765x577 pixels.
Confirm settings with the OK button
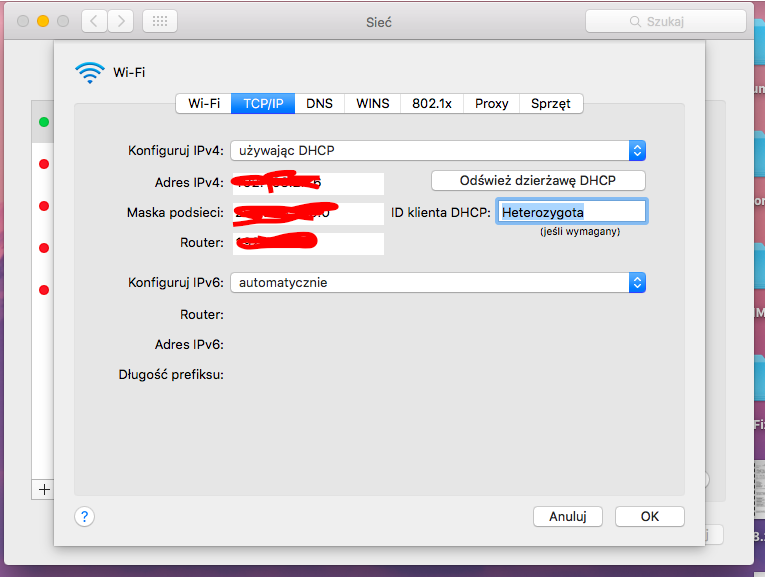pos(650,517)
